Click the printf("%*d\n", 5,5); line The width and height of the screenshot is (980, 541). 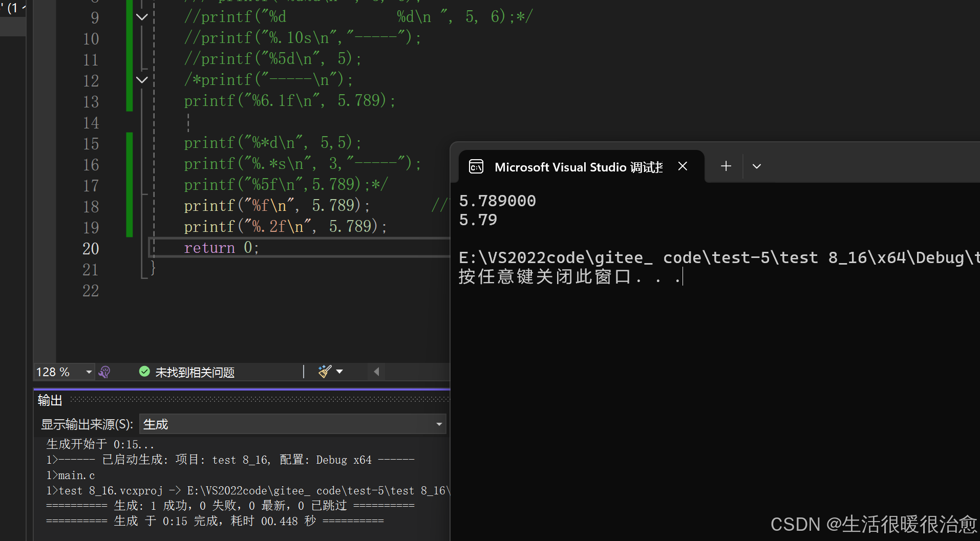(x=272, y=143)
